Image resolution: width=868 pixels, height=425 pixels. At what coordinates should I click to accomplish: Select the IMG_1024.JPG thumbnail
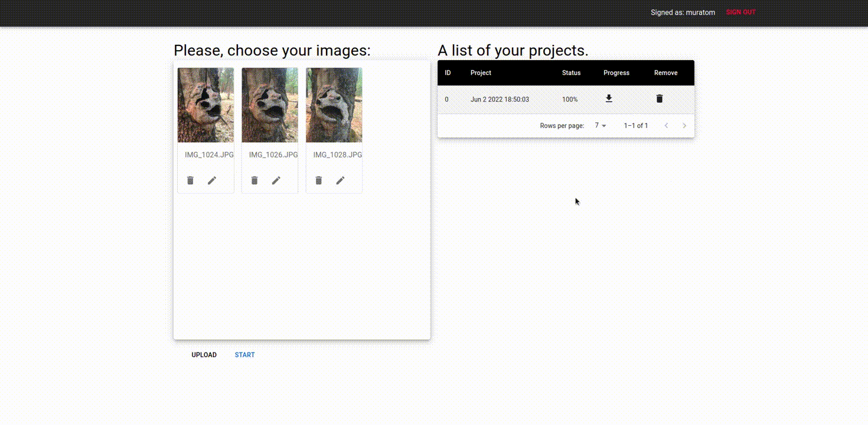(205, 105)
